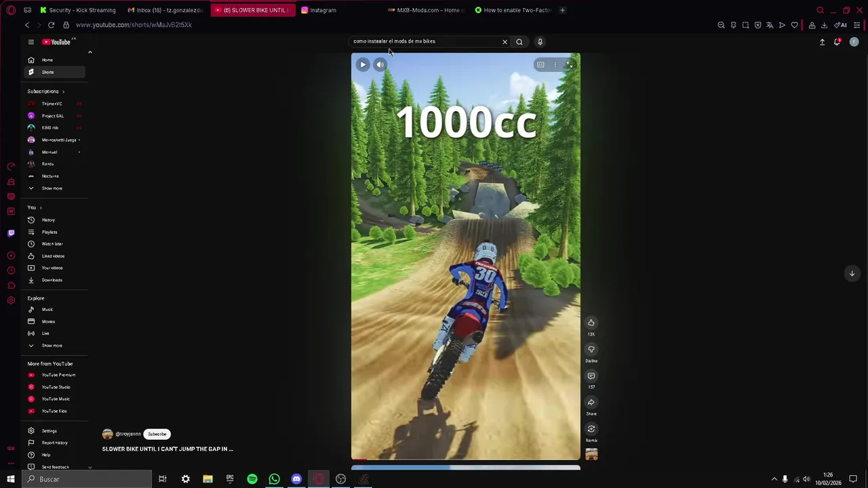Show more Explore categories
Viewport: 868px width, 488px height.
(52, 346)
